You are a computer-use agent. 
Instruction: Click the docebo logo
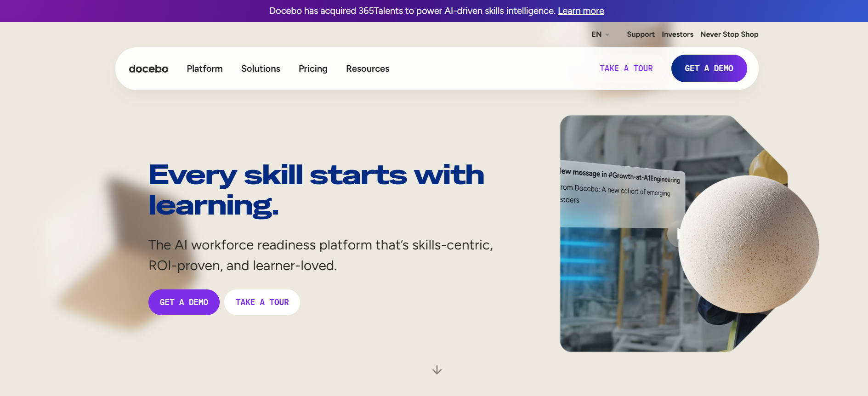point(148,68)
